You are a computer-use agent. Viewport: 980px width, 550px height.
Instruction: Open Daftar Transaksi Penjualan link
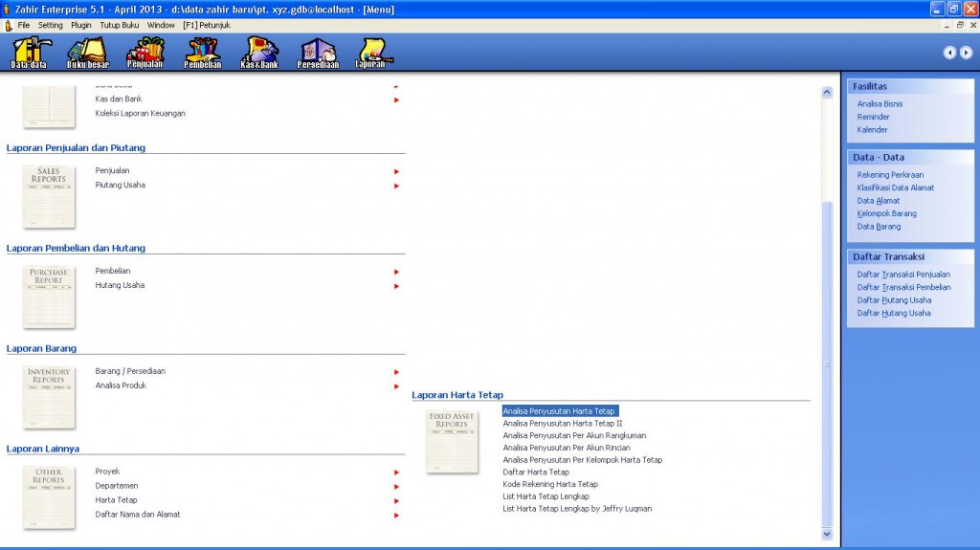[x=903, y=275]
